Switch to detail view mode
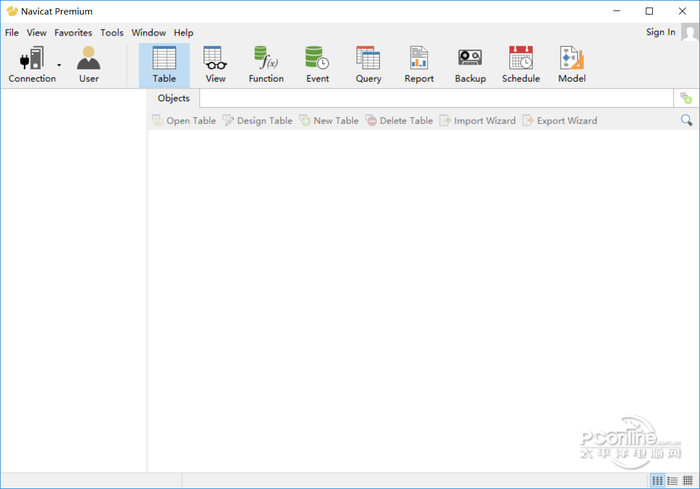The image size is (700, 489). coord(672,481)
